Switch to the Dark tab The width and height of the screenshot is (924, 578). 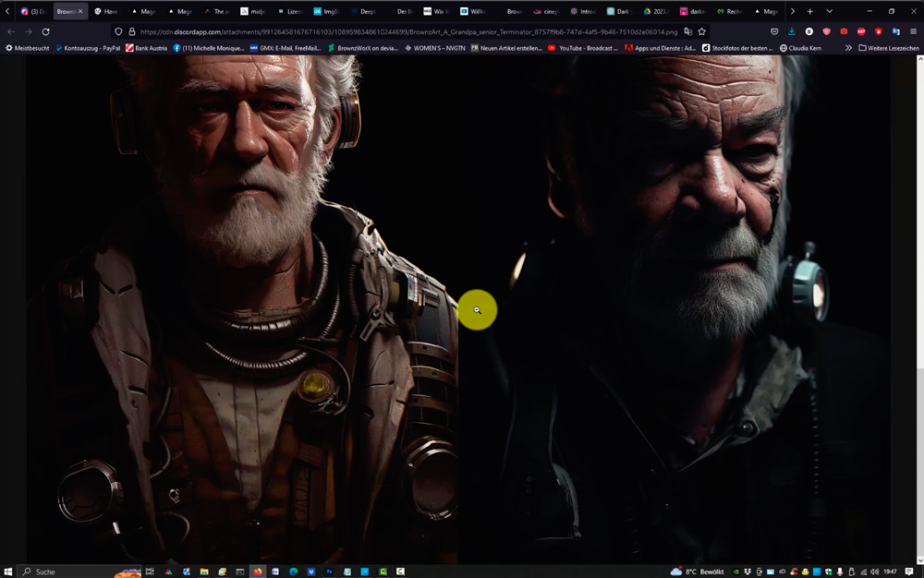(x=621, y=11)
